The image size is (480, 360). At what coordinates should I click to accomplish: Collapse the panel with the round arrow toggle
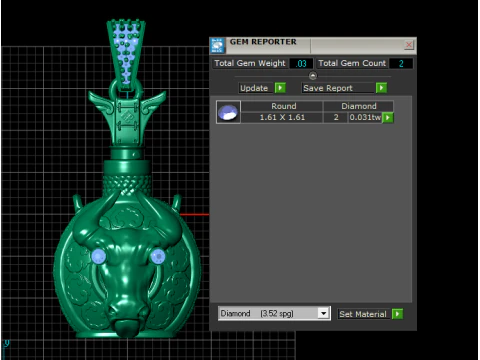pos(313,76)
